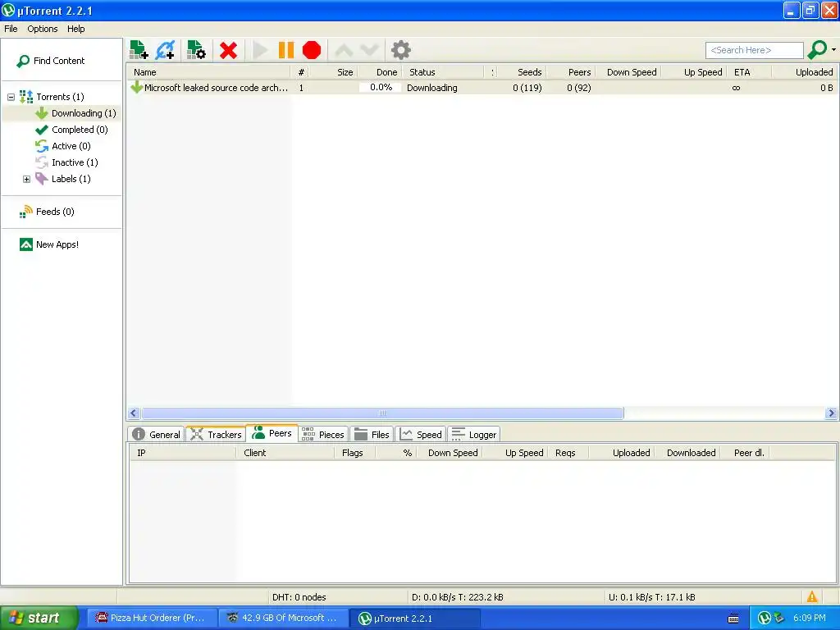The image size is (840, 630).
Task: Sort by Size column header
Action: tap(333, 72)
